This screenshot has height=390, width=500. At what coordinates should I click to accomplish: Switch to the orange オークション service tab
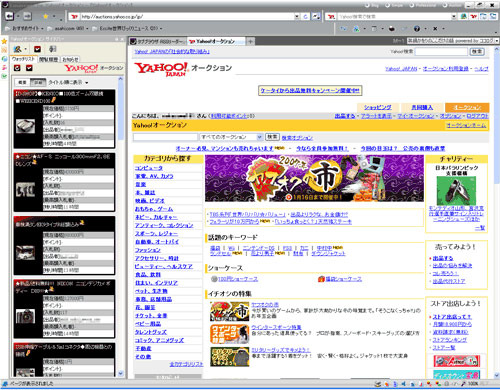pos(467,107)
